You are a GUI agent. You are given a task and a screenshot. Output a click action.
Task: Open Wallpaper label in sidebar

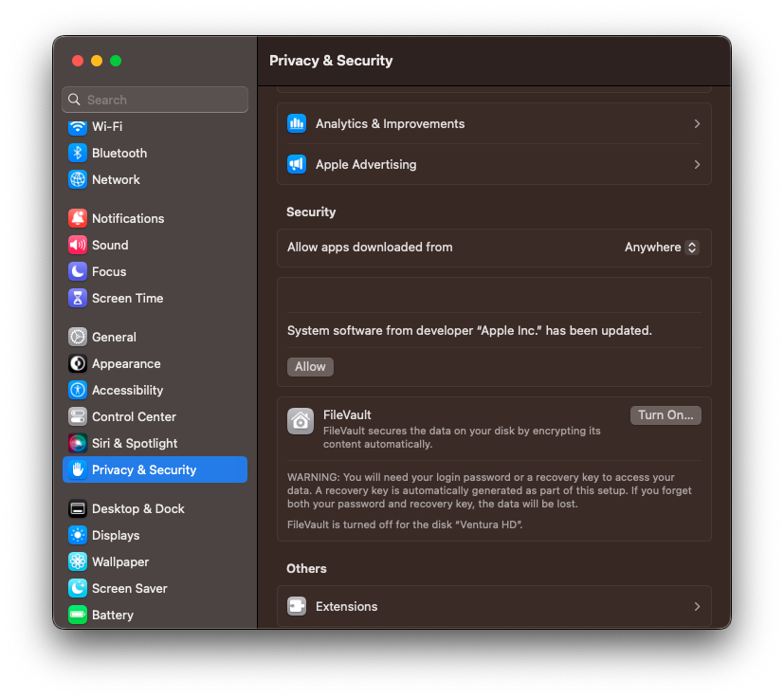pos(120,561)
